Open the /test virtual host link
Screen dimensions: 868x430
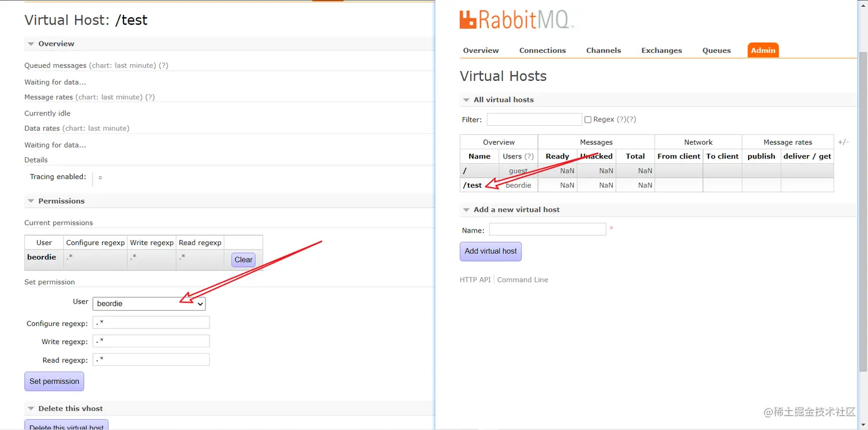pyautogui.click(x=472, y=185)
